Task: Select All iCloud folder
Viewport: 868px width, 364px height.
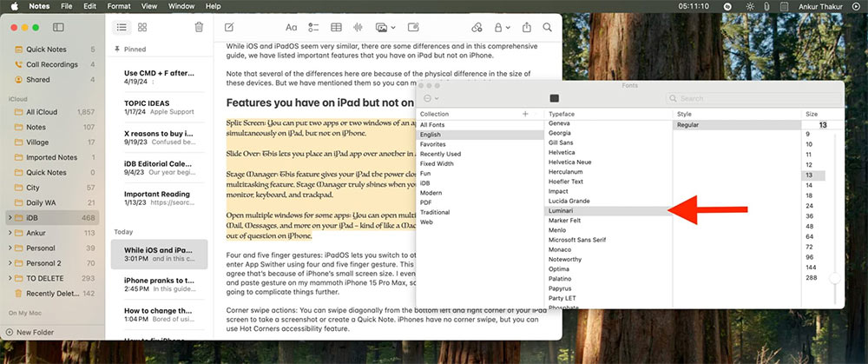Action: click(54, 112)
